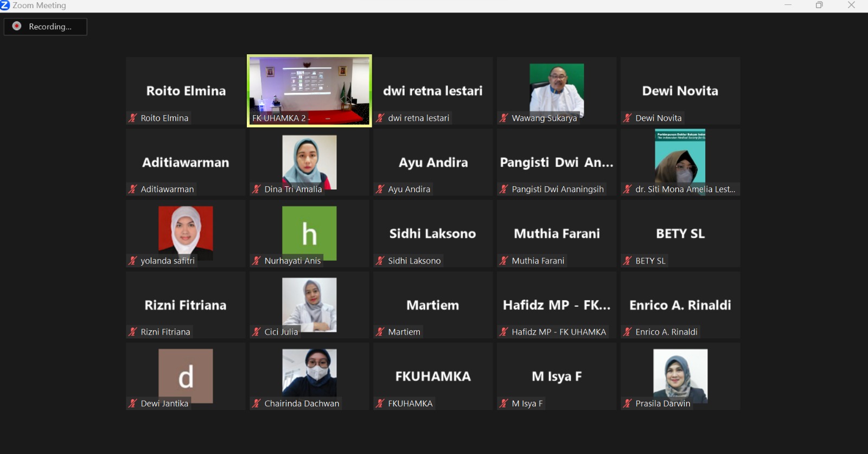Viewport: 868px width, 454px height.
Task: Select the Martiem participant tile
Action: click(x=433, y=305)
